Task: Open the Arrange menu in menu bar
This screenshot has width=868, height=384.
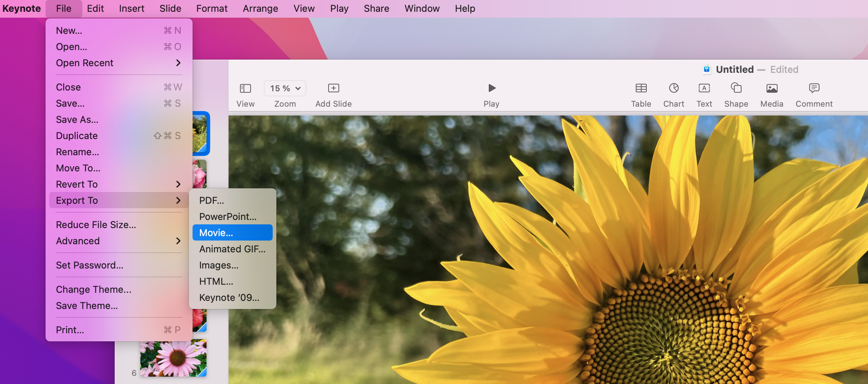Action: [260, 8]
